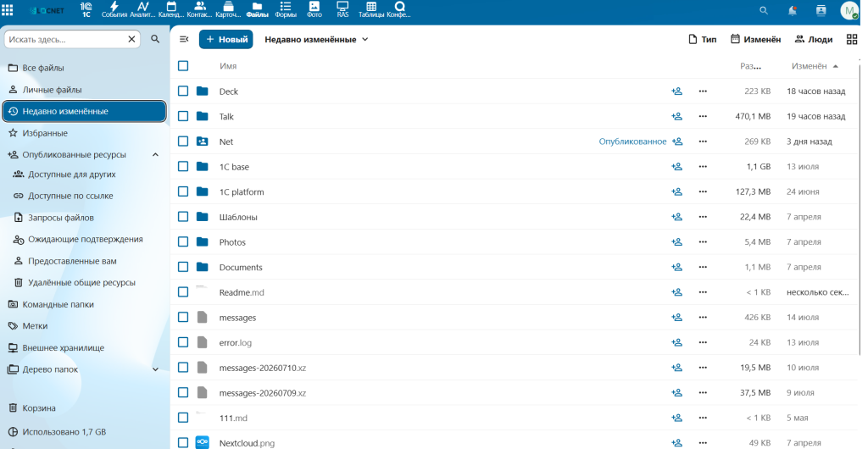Tick the checkbox for Deck folder

pyautogui.click(x=183, y=91)
